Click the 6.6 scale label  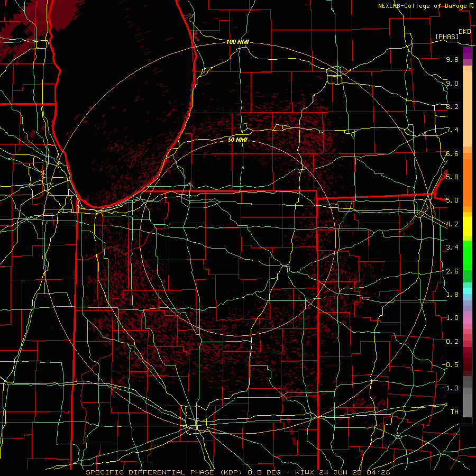click(452, 153)
